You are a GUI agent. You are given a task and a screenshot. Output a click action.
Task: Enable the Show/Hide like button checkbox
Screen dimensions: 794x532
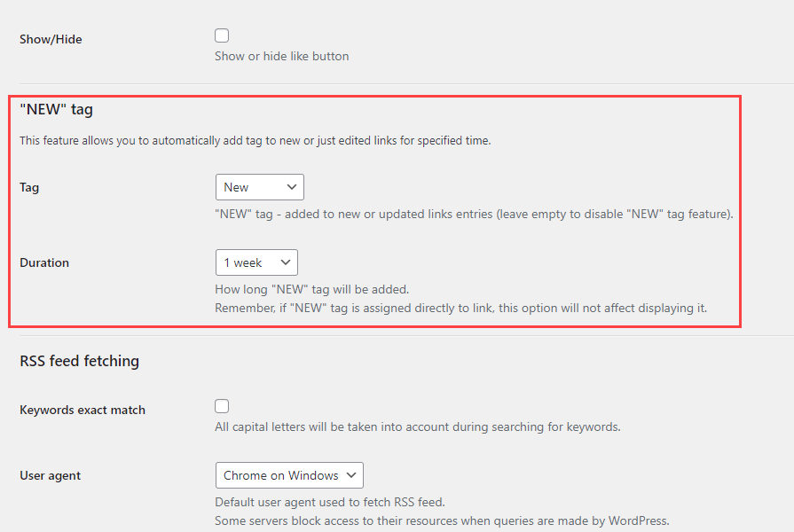[222, 36]
